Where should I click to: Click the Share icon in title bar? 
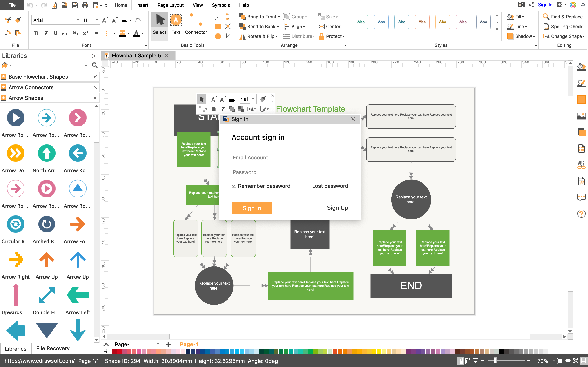tap(531, 5)
